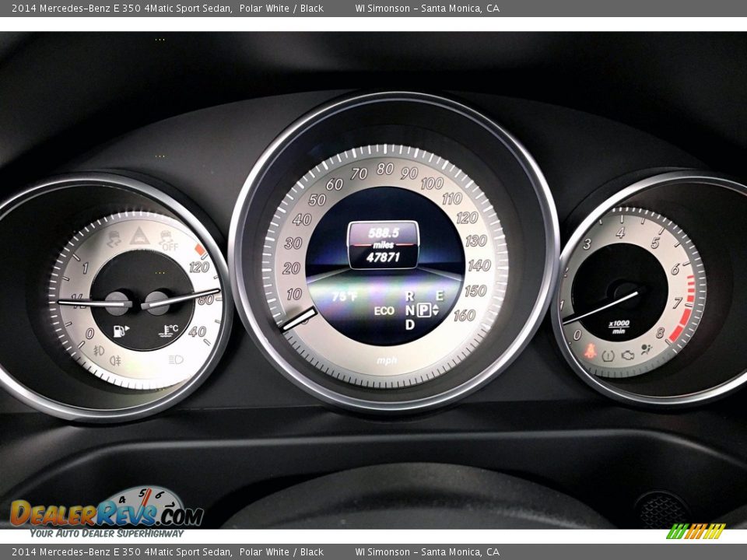Click the N gear letter
The width and height of the screenshot is (747, 560).
(x=410, y=310)
